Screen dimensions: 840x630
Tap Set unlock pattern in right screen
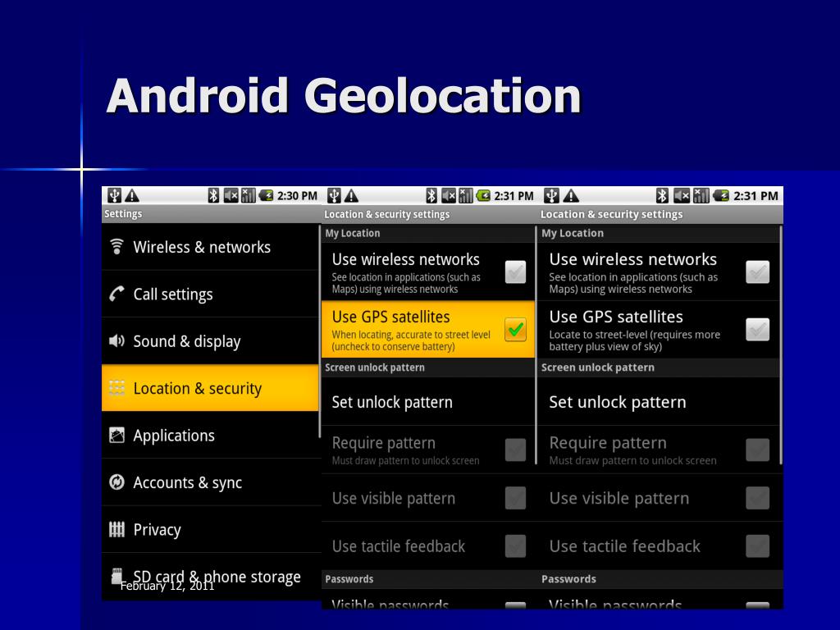(660, 402)
